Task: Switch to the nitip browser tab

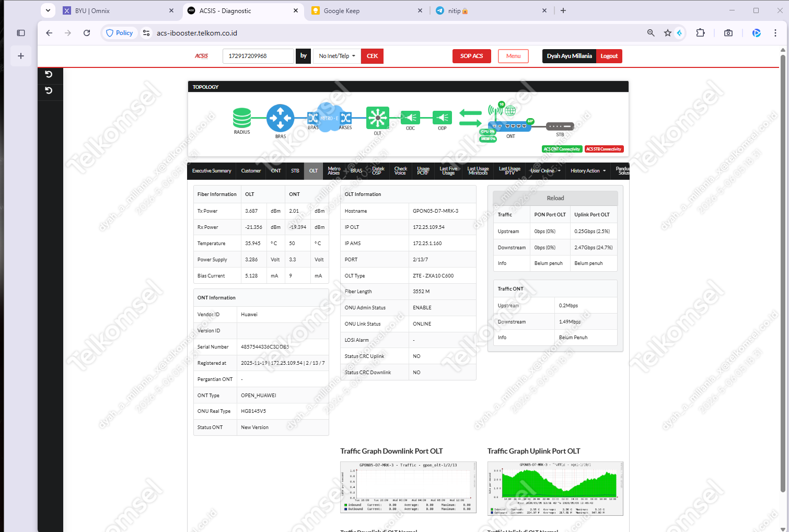Action: coord(492,10)
